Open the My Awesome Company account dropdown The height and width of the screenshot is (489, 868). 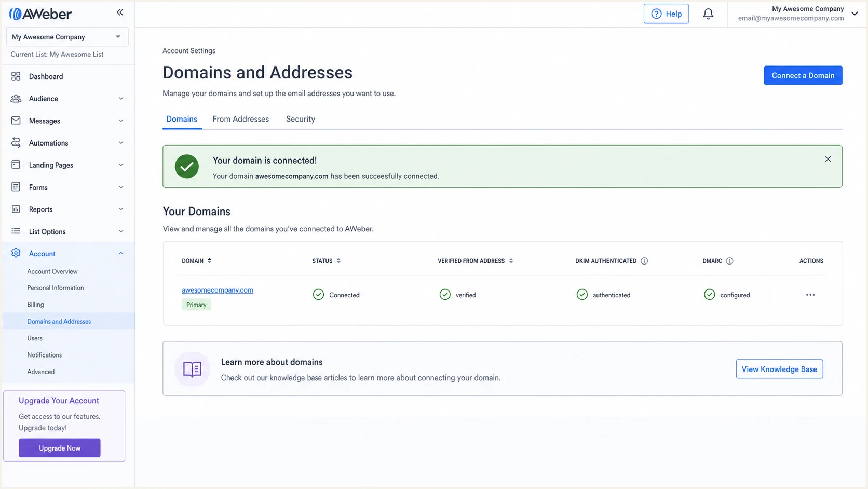coord(67,37)
